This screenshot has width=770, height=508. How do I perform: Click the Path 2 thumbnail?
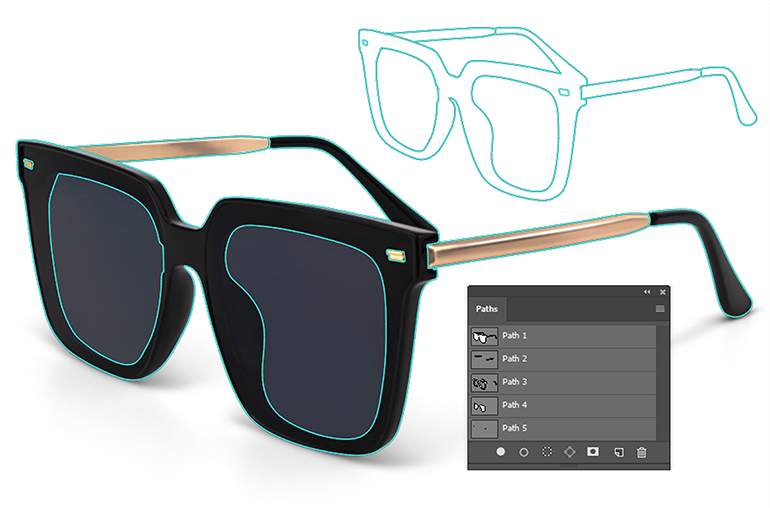coord(484,360)
